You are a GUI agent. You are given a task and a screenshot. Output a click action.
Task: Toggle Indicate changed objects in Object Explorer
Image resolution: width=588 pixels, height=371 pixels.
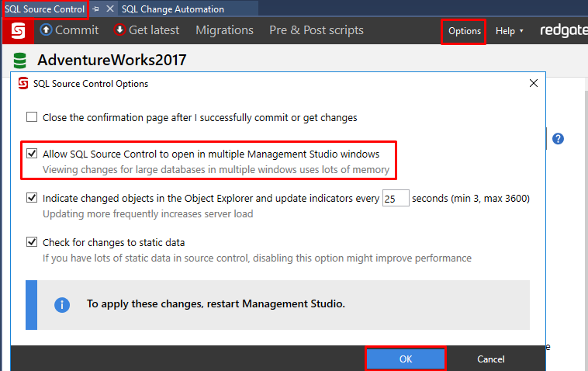coord(32,198)
